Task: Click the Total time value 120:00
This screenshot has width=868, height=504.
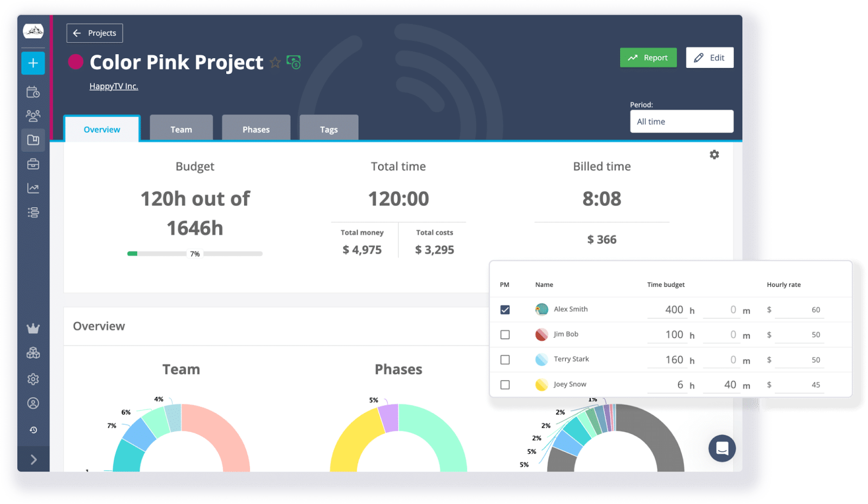Action: [x=398, y=199]
